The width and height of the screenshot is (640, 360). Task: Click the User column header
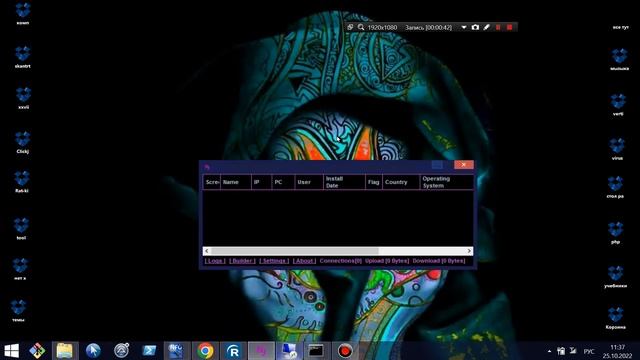pyautogui.click(x=309, y=182)
